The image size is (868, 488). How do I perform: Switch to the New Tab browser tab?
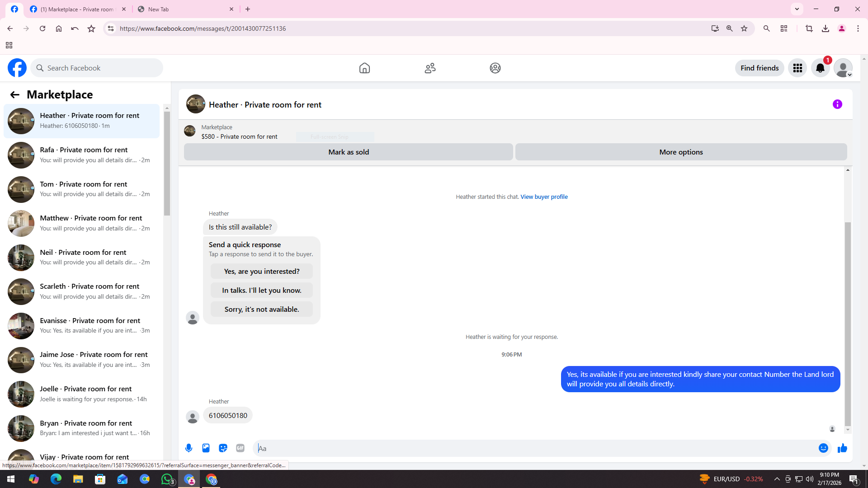pyautogui.click(x=185, y=9)
